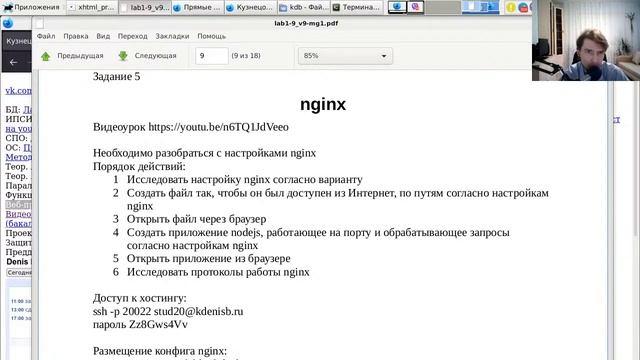Click the (бакал link in browser page
The height and width of the screenshot is (360, 640).
point(18,223)
